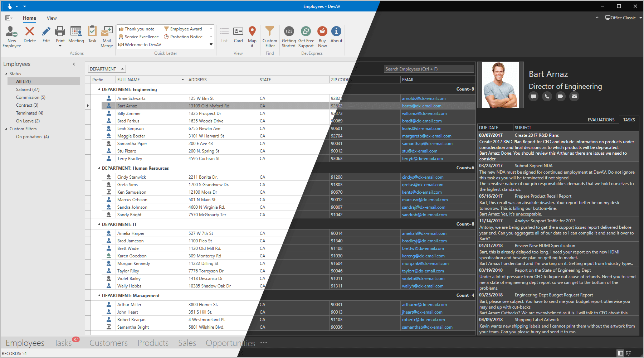Image resolution: width=644 pixels, height=358 pixels.
Task: Go to the Customers module
Action: pyautogui.click(x=108, y=343)
